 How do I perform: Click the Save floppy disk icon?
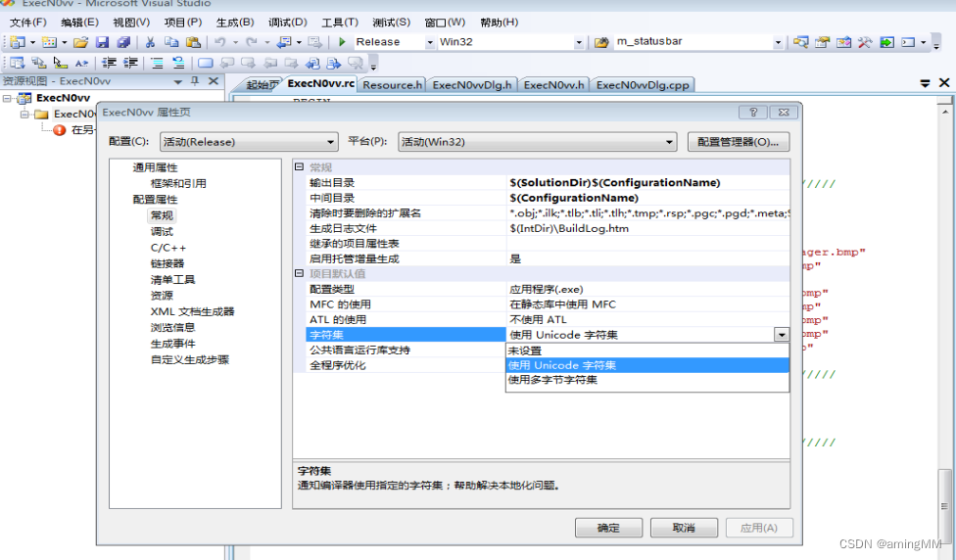click(103, 42)
